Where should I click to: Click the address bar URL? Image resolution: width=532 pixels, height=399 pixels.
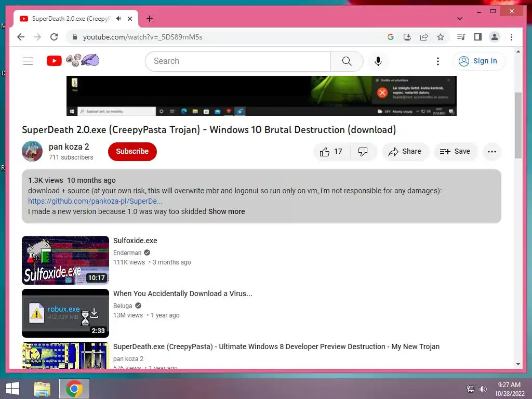click(142, 37)
